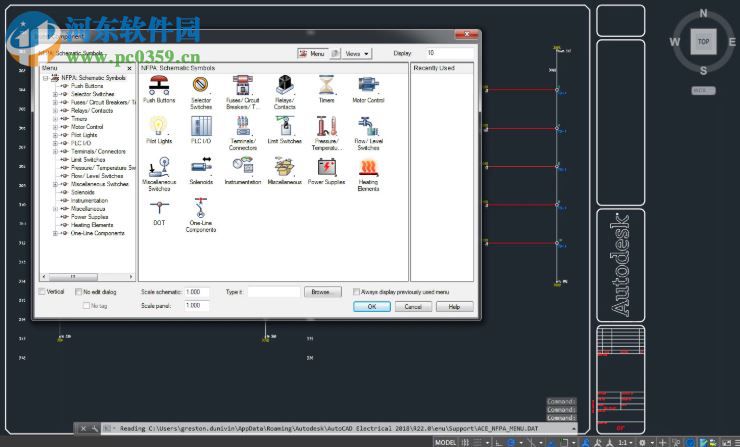Expand Relays/Contacts in the Menu tree

tap(55, 110)
